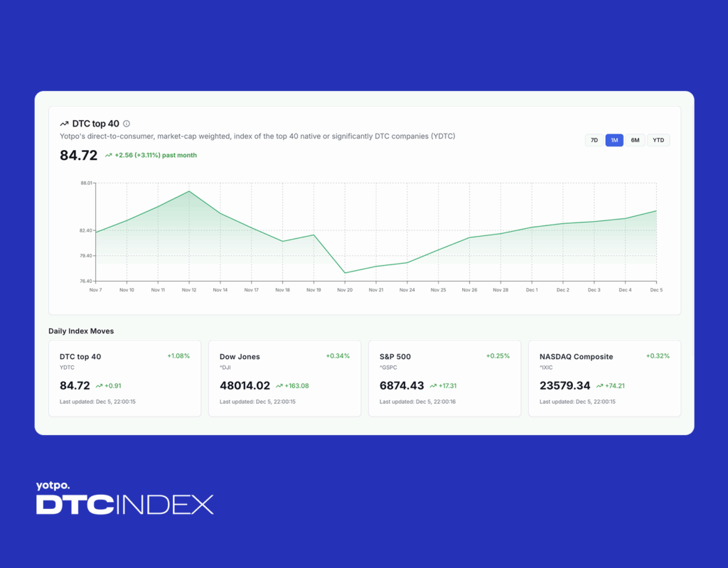Enable the YTD time range
The image size is (728, 568).
click(x=658, y=140)
